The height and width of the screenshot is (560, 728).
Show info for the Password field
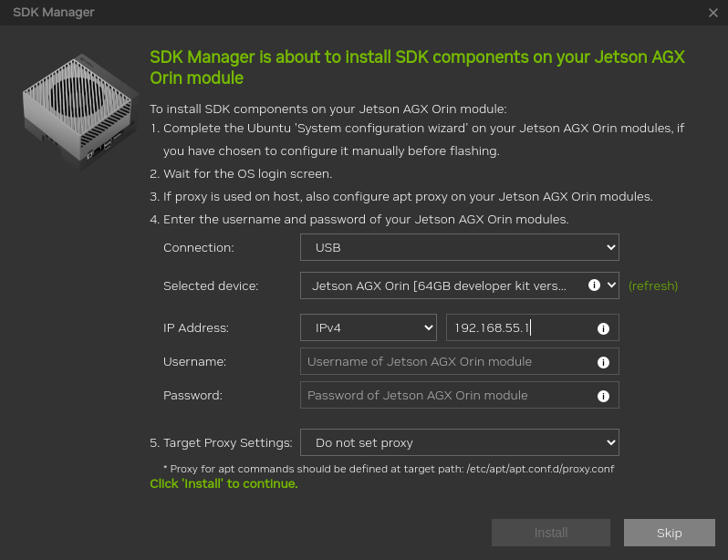pos(603,396)
